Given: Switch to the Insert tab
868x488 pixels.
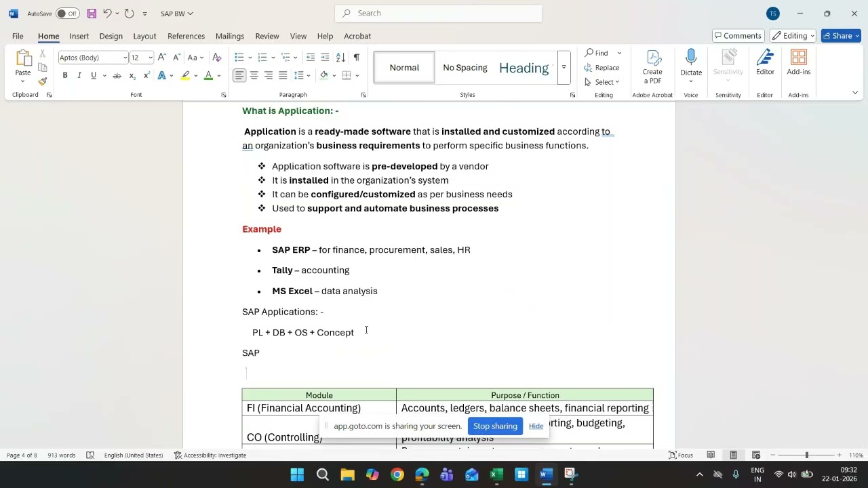Looking at the screenshot, I should pyautogui.click(x=79, y=36).
